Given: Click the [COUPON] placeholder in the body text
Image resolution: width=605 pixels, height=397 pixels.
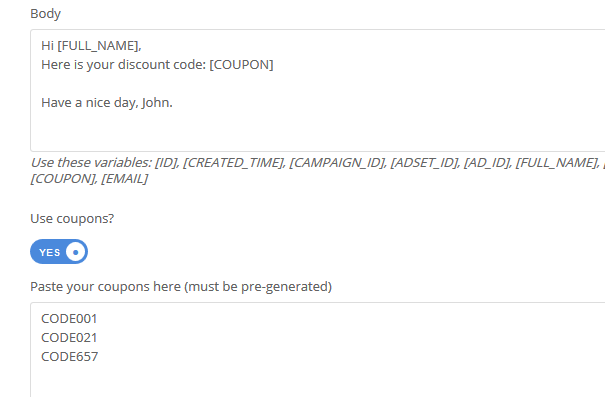Looking at the screenshot, I should coord(241,64).
